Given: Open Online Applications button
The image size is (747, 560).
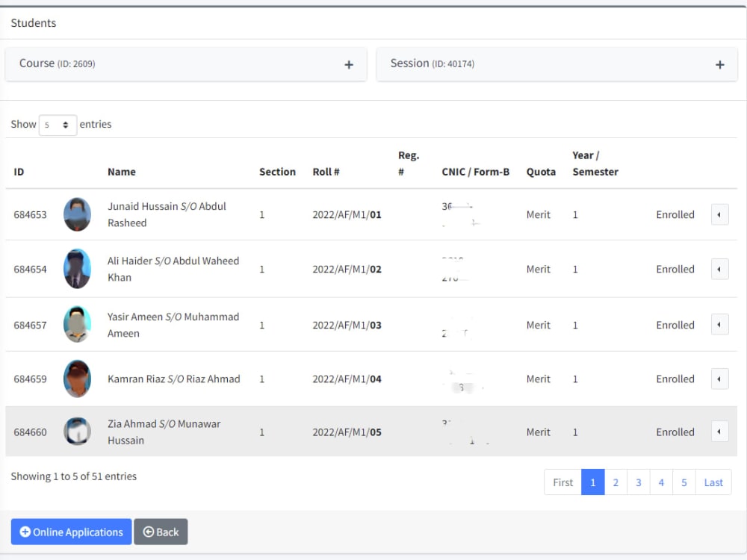Looking at the screenshot, I should click(x=71, y=532).
